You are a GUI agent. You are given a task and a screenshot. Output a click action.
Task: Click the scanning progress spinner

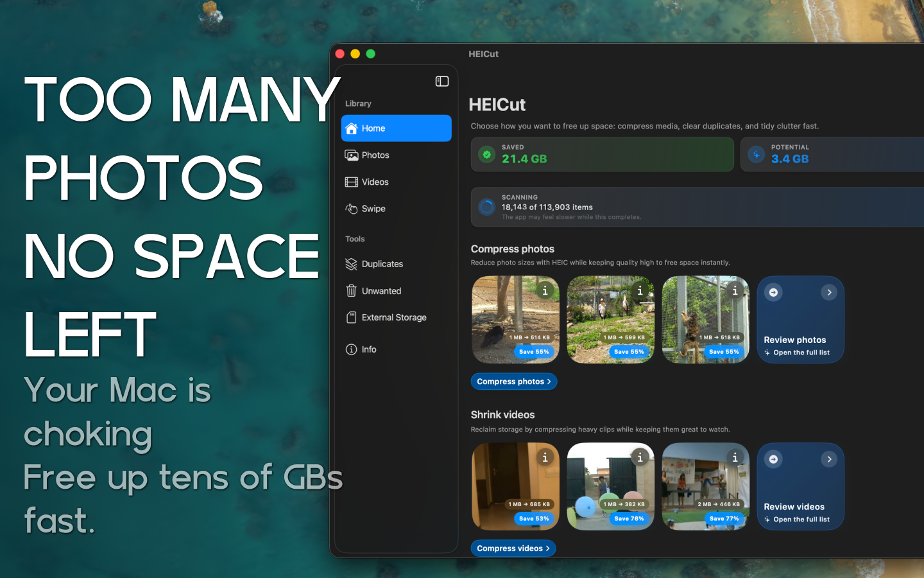pos(487,207)
